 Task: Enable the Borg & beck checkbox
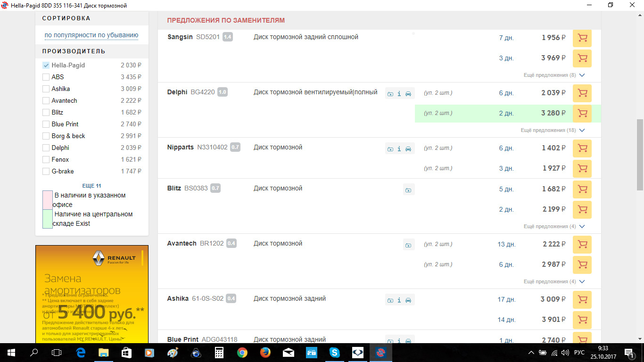coord(46,136)
